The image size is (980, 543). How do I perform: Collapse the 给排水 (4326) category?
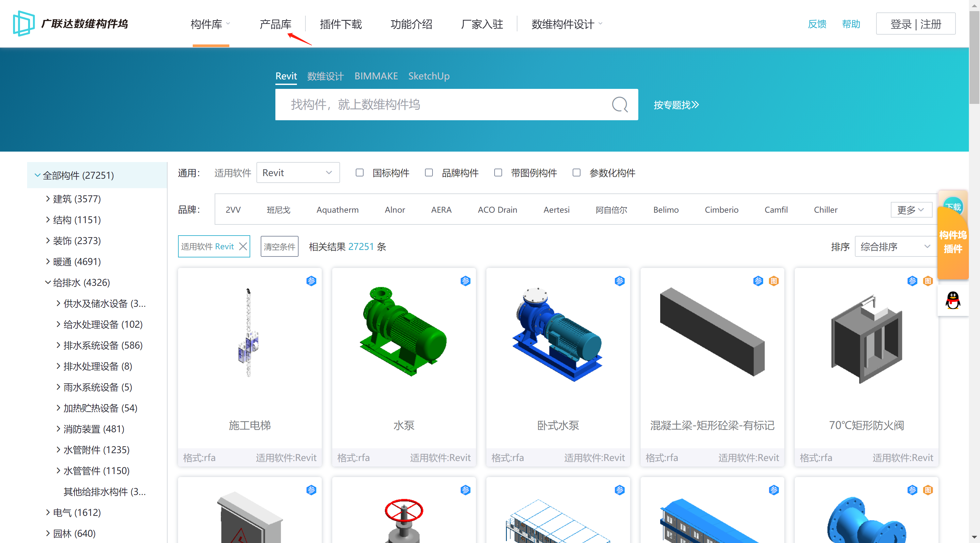click(x=48, y=282)
